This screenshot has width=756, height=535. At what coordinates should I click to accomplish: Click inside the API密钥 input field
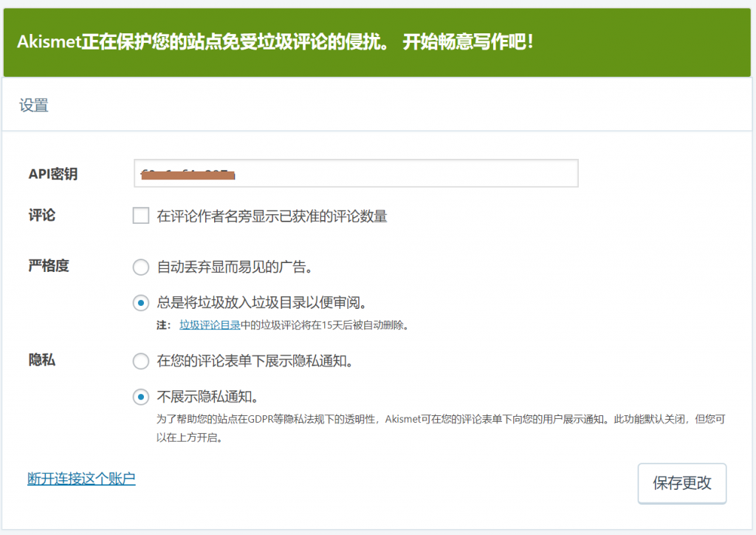pos(354,173)
